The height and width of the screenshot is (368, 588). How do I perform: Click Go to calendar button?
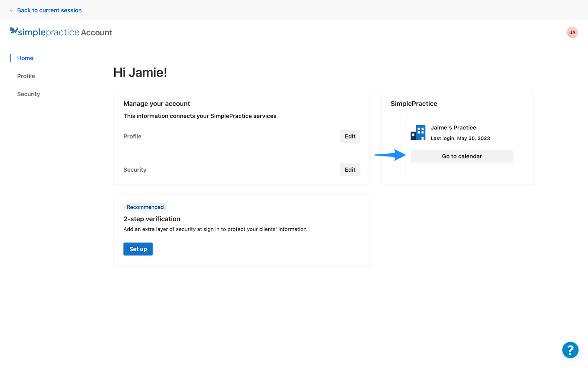click(x=462, y=156)
